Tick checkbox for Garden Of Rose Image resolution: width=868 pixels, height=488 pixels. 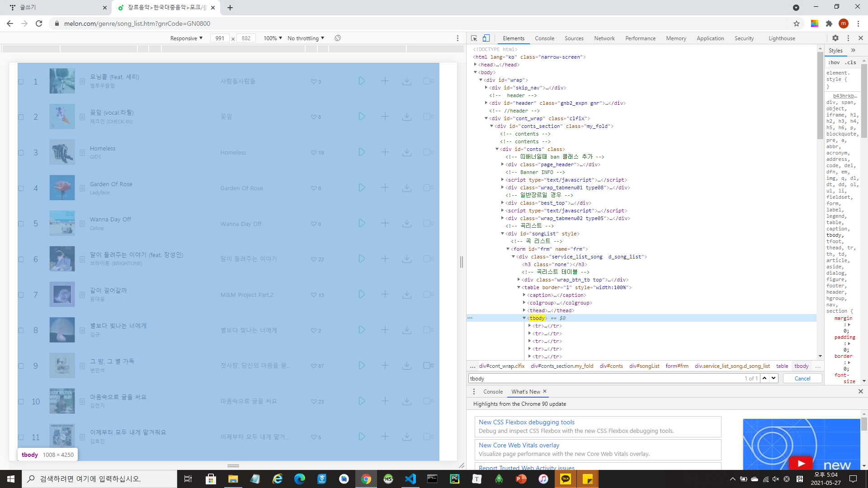pos(21,188)
